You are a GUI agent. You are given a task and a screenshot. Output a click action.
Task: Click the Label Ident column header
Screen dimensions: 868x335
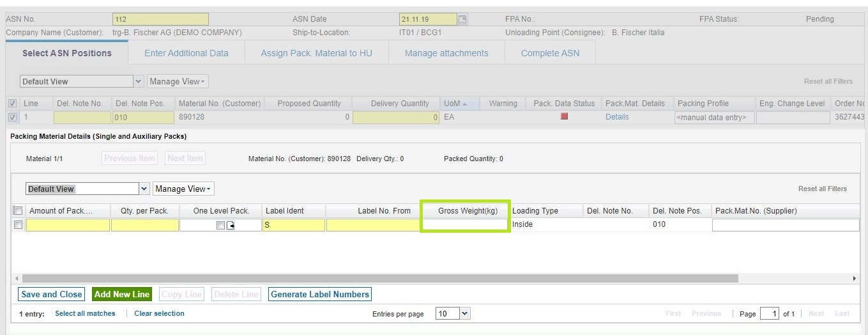[285, 210]
